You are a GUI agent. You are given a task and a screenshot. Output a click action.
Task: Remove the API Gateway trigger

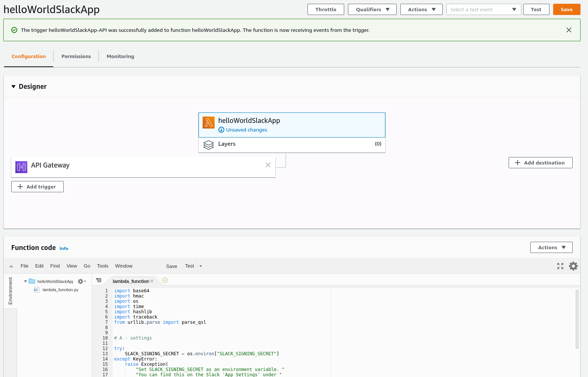coord(268,165)
